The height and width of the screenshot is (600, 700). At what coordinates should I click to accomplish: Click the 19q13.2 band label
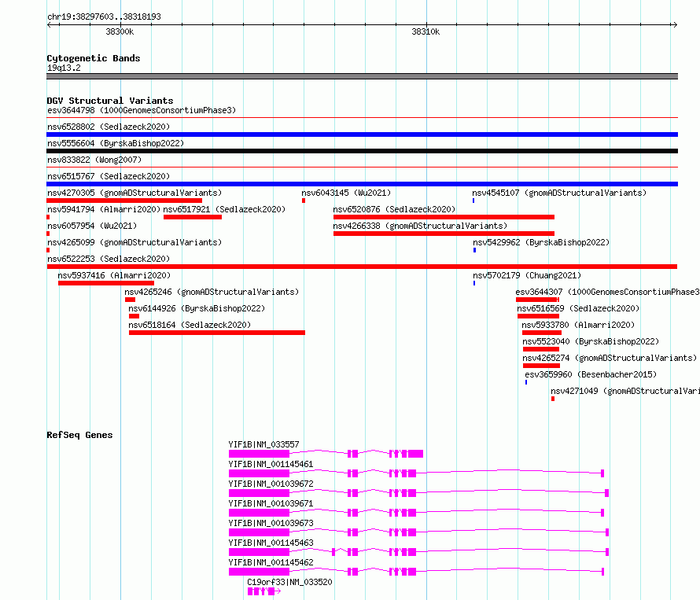point(64,68)
